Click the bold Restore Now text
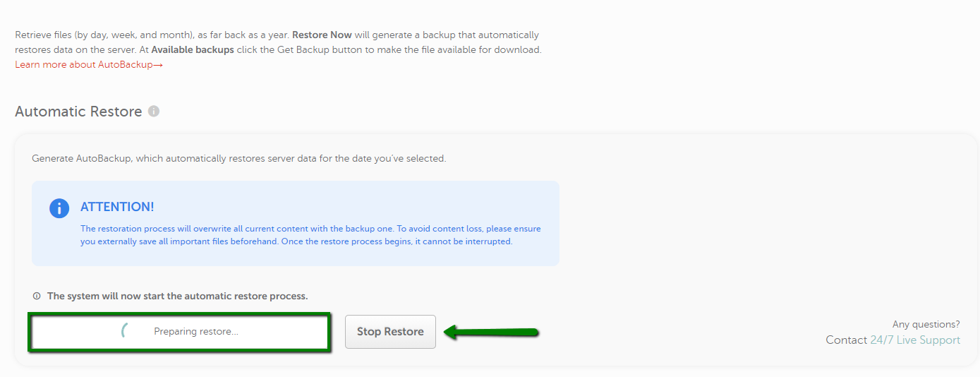This screenshot has width=980, height=377. click(x=322, y=35)
